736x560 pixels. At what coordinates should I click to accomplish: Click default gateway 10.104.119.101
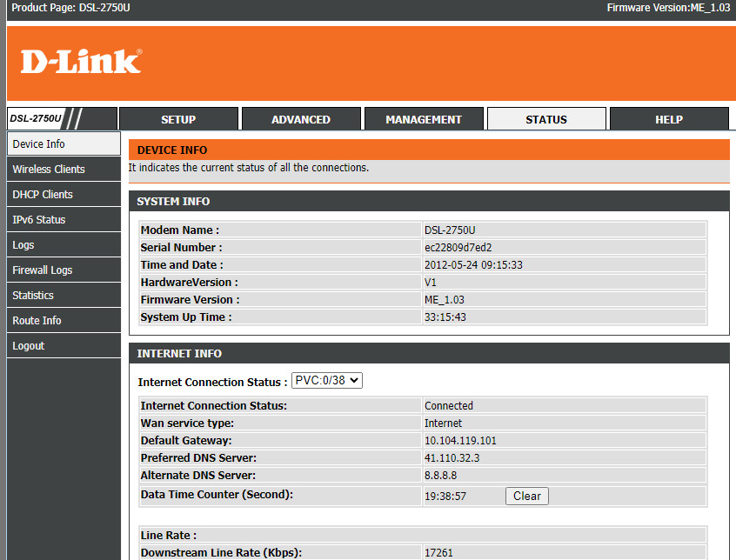[x=460, y=440]
